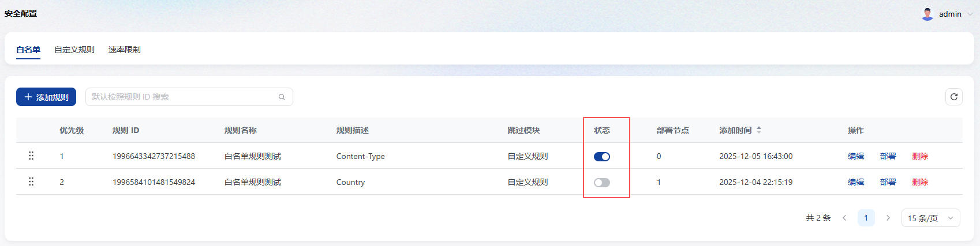This screenshot has width=980, height=246.
Task: Click the 添加规则 button
Action: click(46, 97)
